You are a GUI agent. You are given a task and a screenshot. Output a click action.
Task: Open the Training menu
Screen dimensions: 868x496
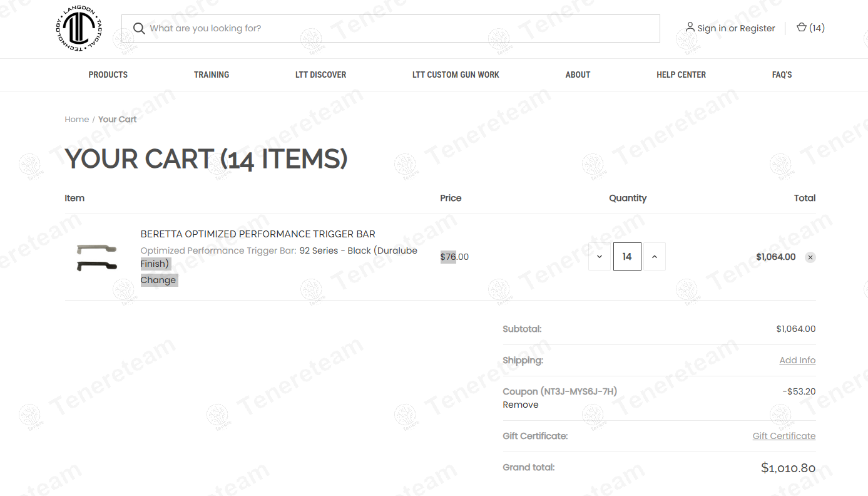pos(212,75)
